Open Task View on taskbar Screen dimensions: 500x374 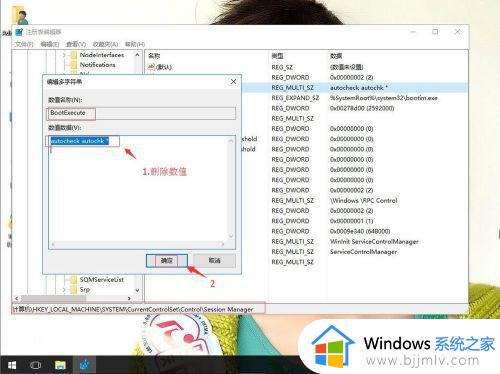(35, 365)
